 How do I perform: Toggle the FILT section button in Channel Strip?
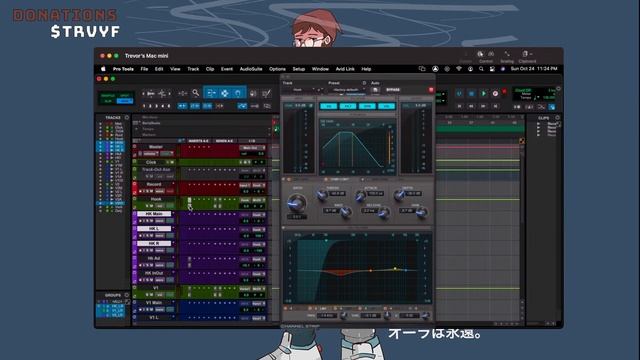[348, 106]
